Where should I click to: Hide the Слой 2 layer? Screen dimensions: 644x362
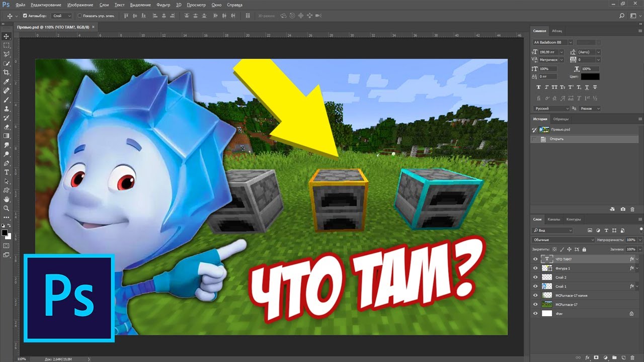click(x=535, y=278)
